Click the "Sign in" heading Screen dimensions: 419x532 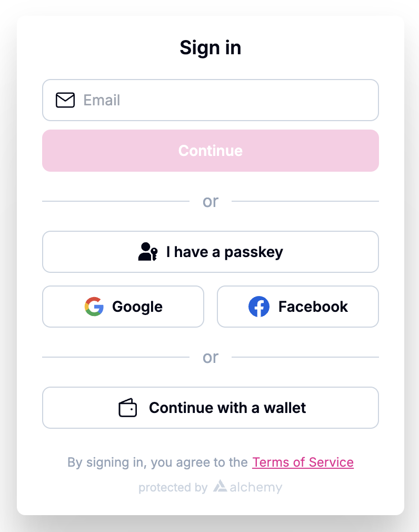point(211,47)
